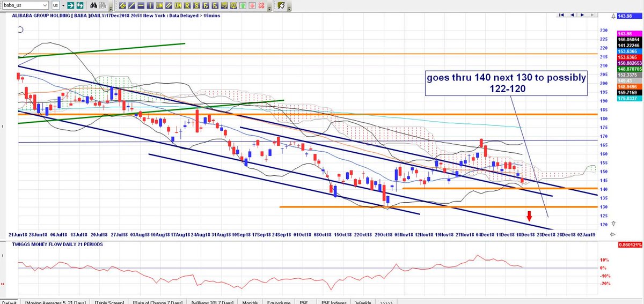Click the plug connection icon in toolbar
The height and width of the screenshot is (304, 644).
pos(281,5)
